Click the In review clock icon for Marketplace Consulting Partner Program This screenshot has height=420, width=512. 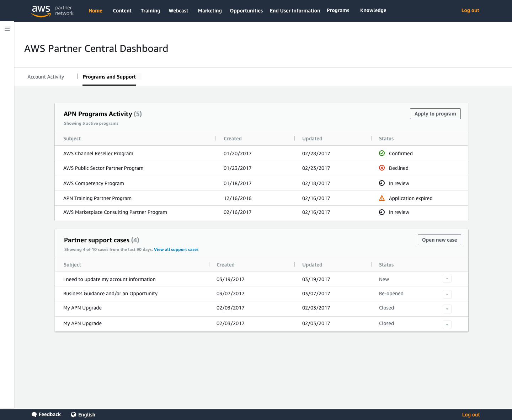[382, 212]
